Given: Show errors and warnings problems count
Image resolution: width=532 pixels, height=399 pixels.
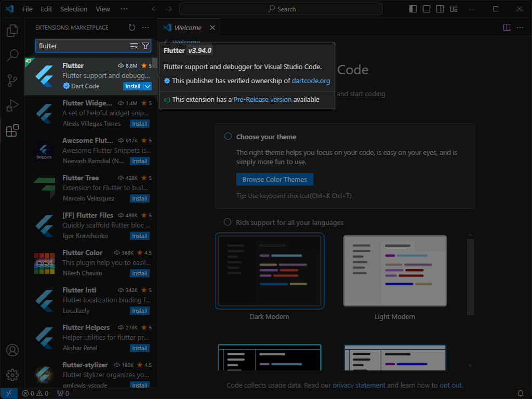Looking at the screenshot, I should click(x=35, y=394).
